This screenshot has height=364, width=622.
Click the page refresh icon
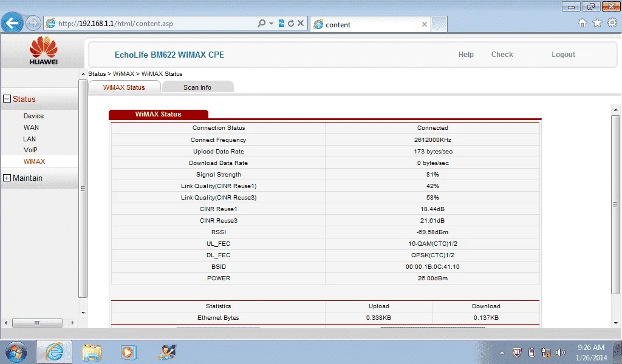[291, 24]
